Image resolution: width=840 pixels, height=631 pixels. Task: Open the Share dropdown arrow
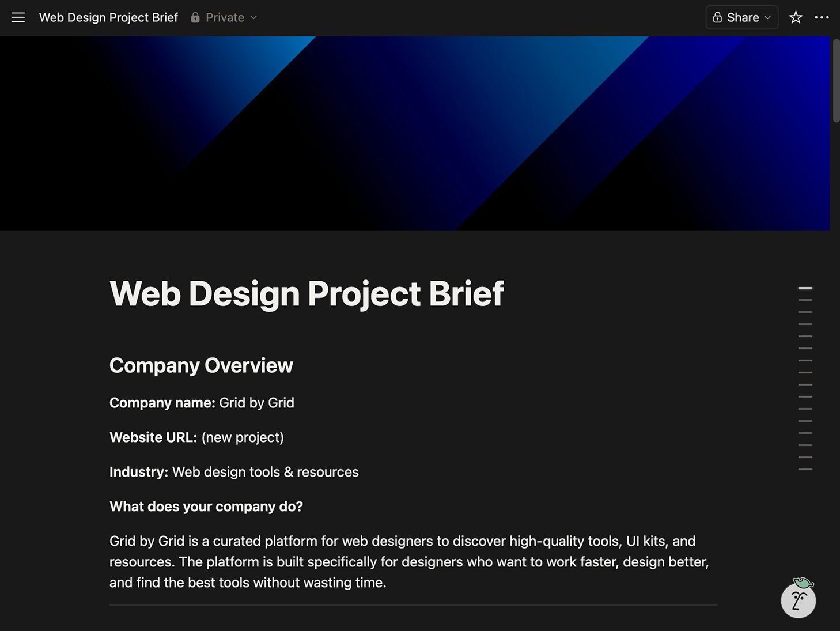pyautogui.click(x=766, y=17)
